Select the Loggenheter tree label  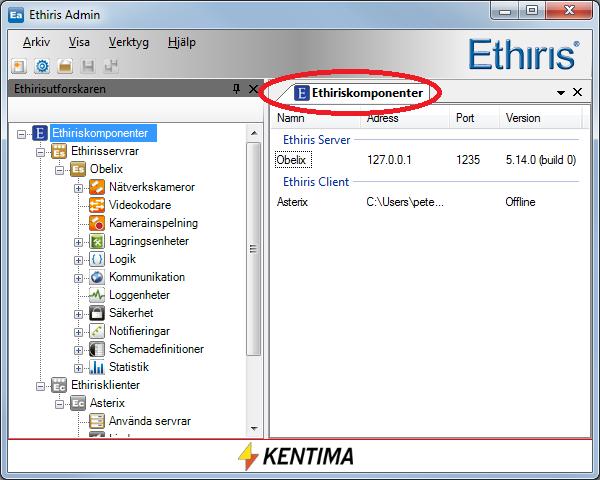coord(139,295)
